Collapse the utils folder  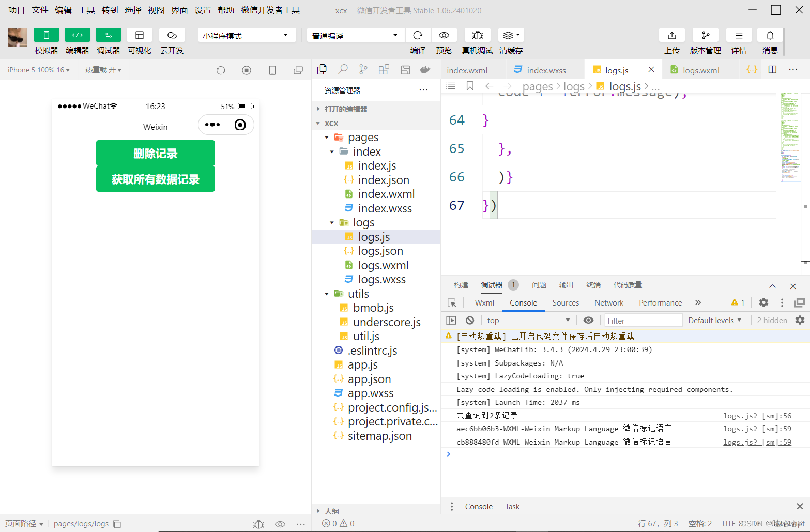327,294
